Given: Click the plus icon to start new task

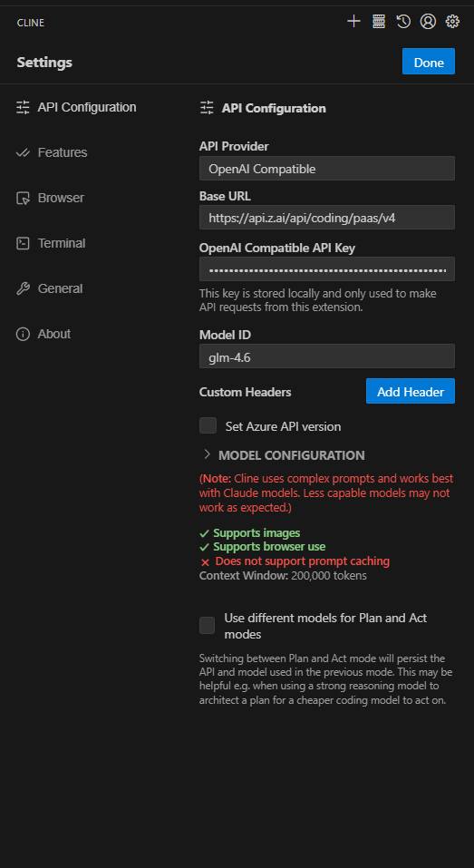Looking at the screenshot, I should pyautogui.click(x=353, y=22).
